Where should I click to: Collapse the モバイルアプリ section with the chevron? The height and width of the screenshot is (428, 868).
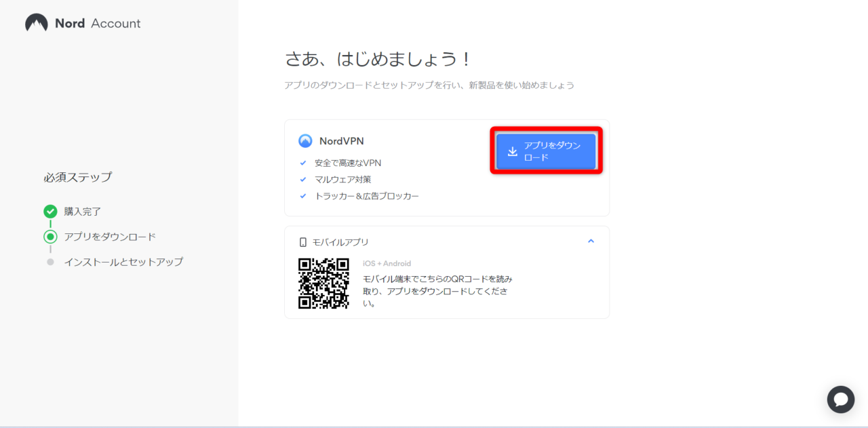tap(591, 241)
